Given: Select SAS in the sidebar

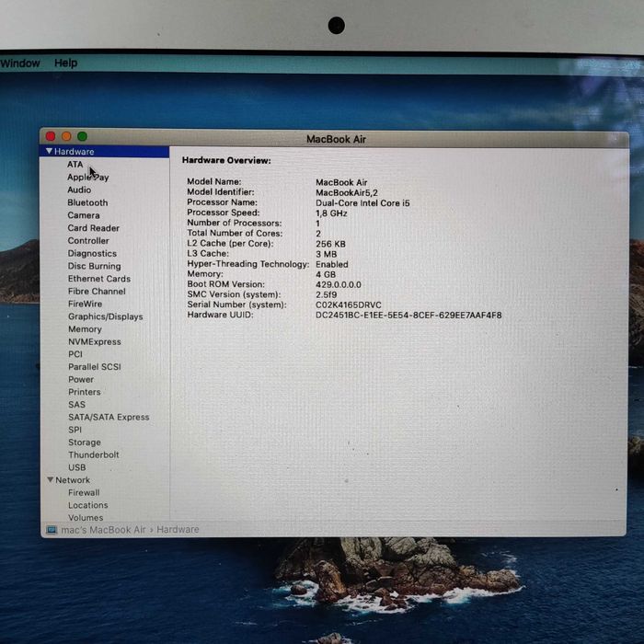Looking at the screenshot, I should 76,405.
